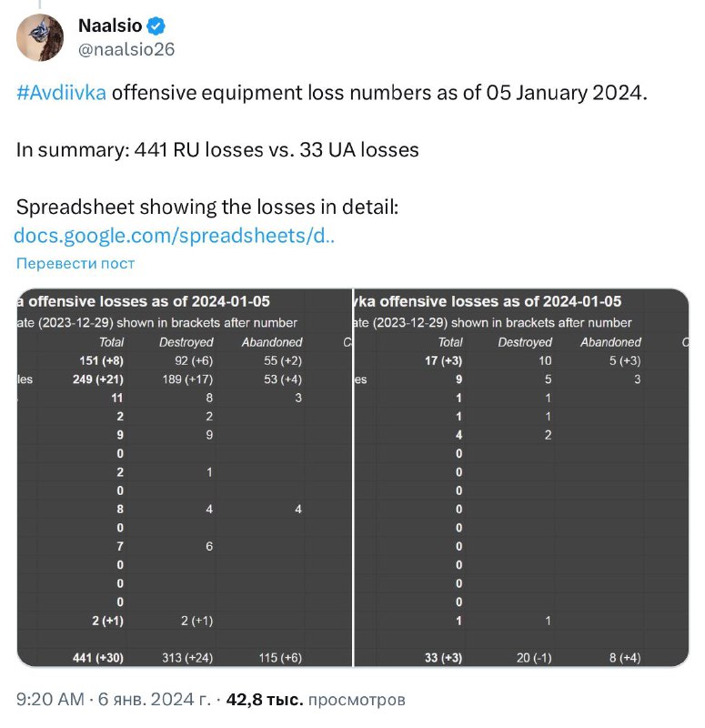Click the 313 (+24) destroyed total
705x728 pixels.
187,658
